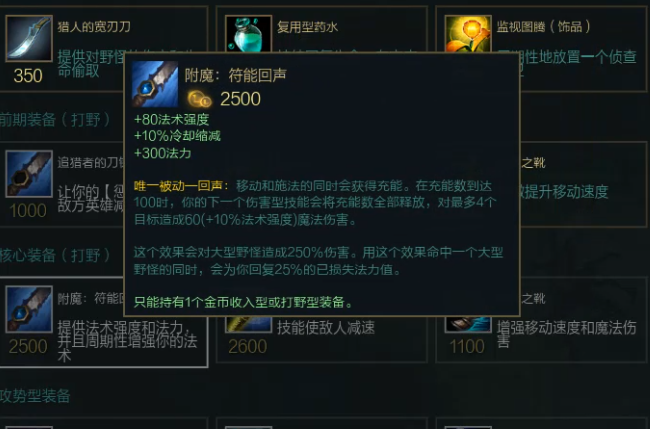Click the 核心装备(打野) section header
Screen dimensions: 650x429
(55, 255)
